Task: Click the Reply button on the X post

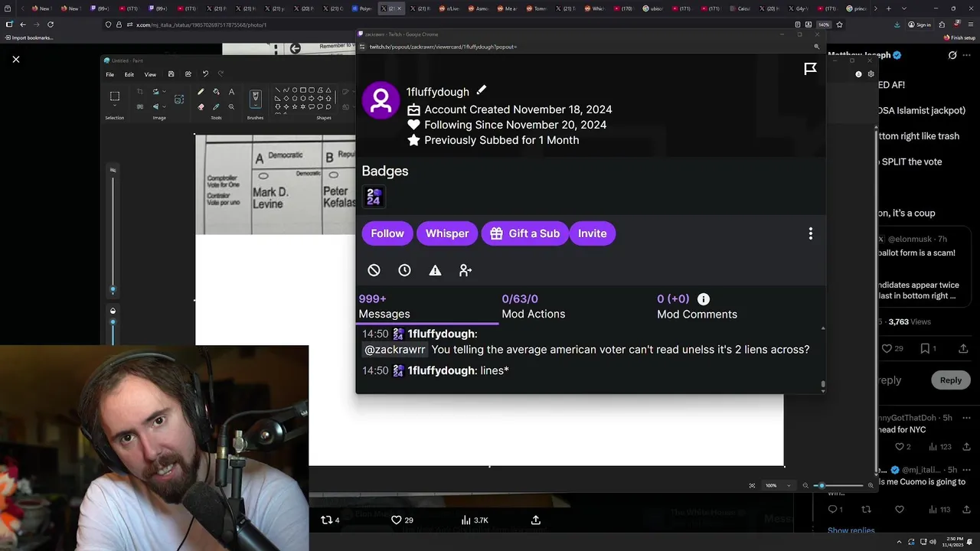Action: tap(950, 380)
